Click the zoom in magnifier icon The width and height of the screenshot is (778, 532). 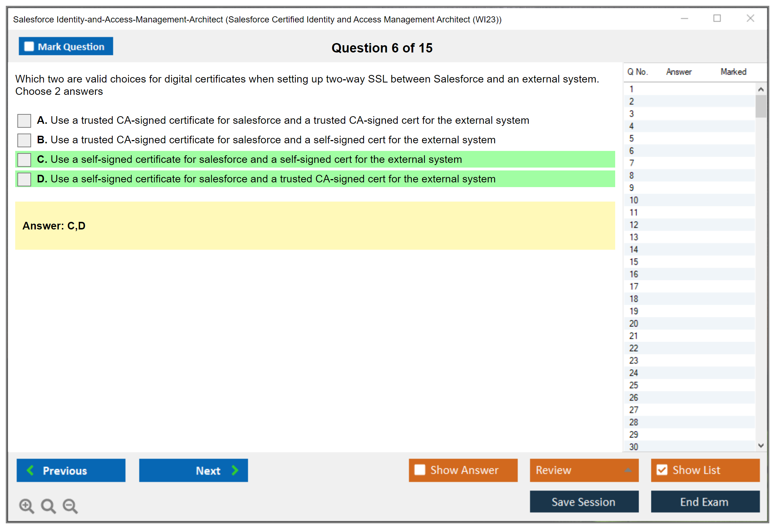click(x=26, y=506)
